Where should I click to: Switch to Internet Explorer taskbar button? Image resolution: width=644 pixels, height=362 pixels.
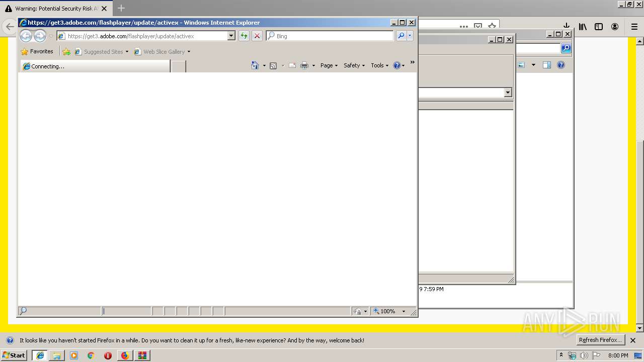click(40, 355)
